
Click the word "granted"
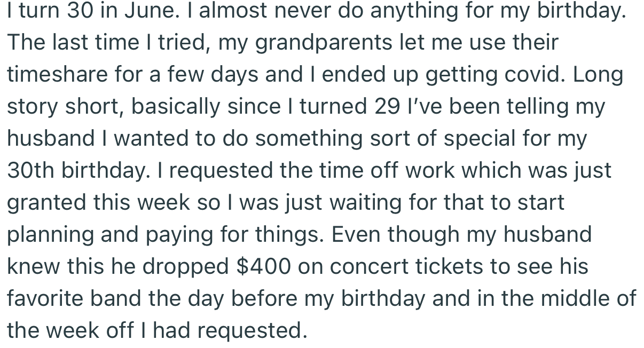click(x=46, y=203)
